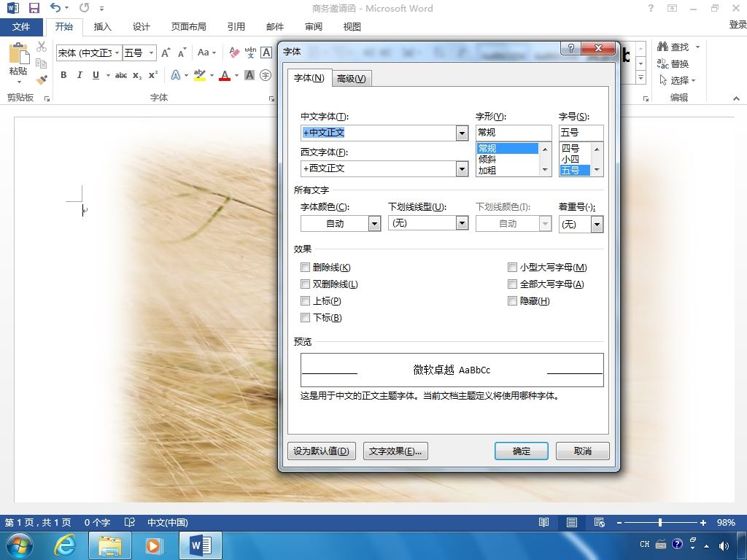Toggle Underline formatting in ribbon
The height and width of the screenshot is (560, 747).
pos(96,75)
